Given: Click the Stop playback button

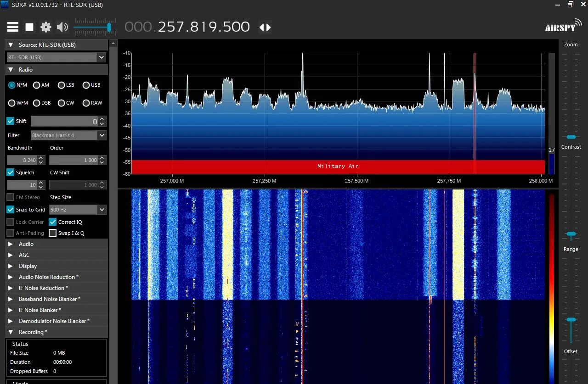Looking at the screenshot, I should tap(29, 27).
